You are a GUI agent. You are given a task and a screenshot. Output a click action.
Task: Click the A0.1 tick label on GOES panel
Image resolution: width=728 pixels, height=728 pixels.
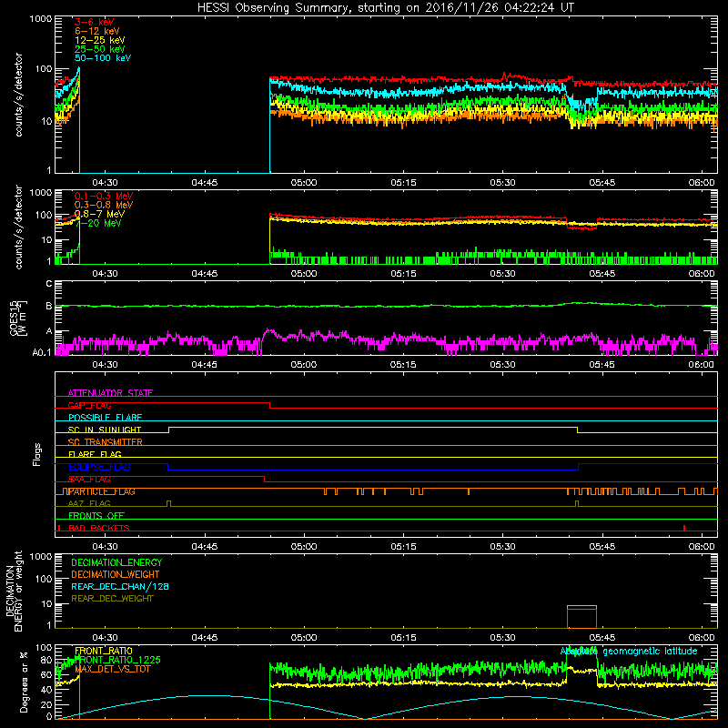42,352
